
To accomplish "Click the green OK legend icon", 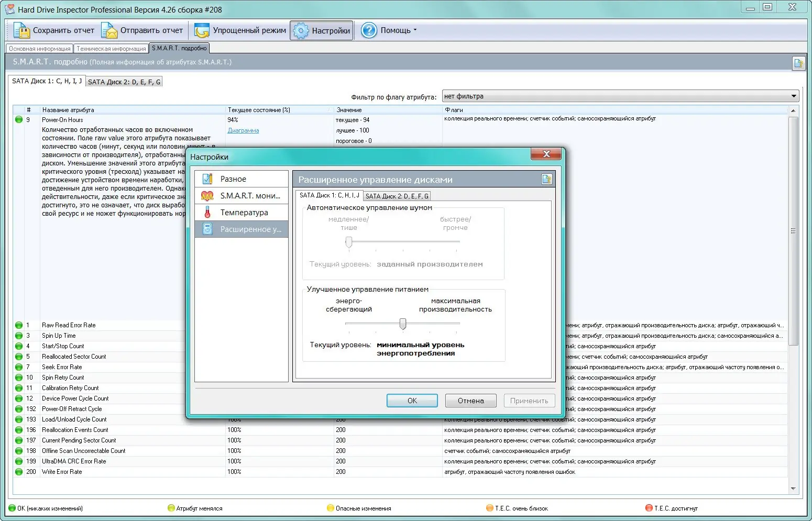I will pyautogui.click(x=12, y=508).
